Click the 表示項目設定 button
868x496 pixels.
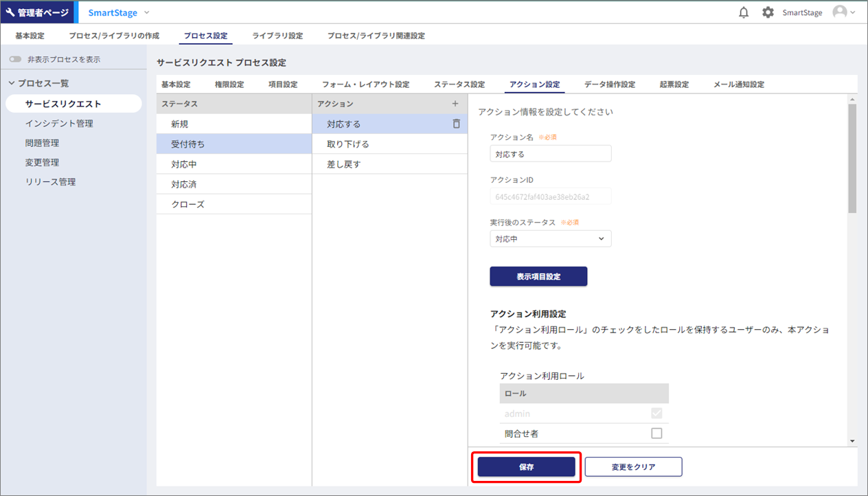click(538, 277)
